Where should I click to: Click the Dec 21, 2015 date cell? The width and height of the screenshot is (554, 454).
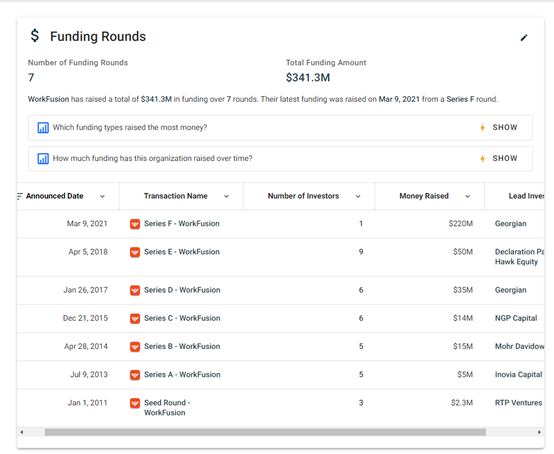point(85,318)
